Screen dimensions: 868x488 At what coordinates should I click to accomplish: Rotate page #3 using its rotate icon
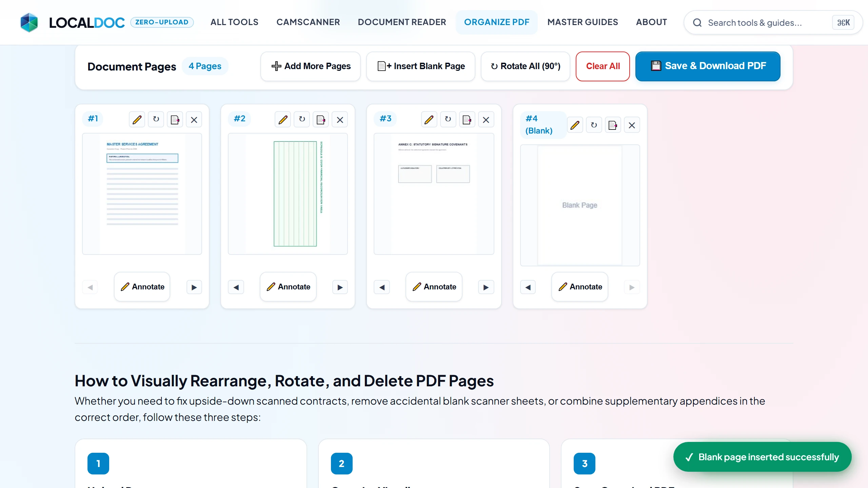pos(448,119)
